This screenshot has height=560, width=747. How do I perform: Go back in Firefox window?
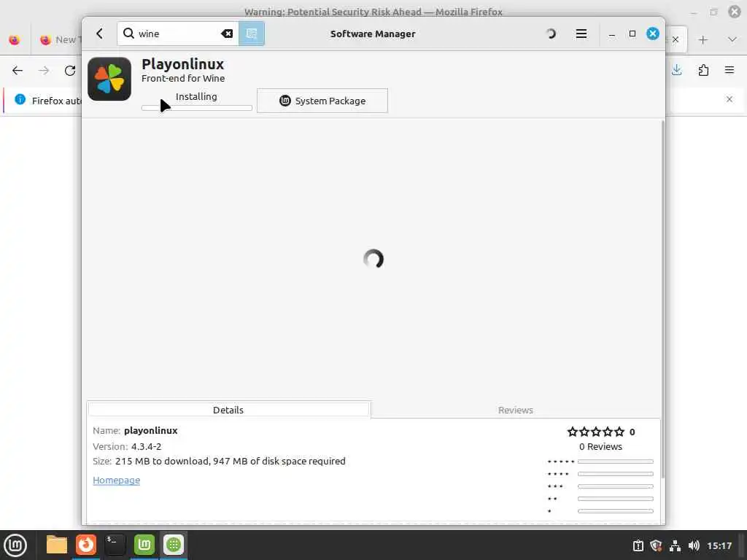point(18,71)
